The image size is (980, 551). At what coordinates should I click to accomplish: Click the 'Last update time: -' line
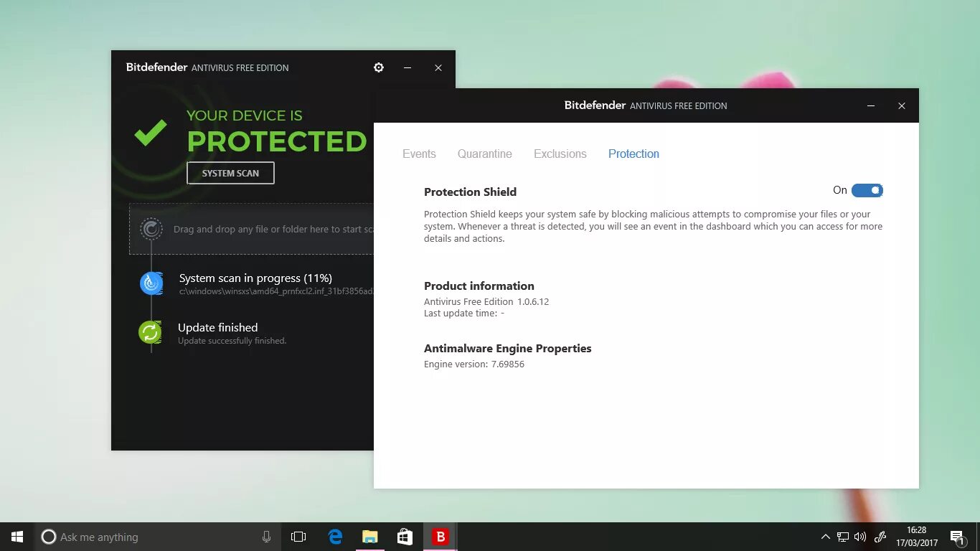tap(464, 313)
